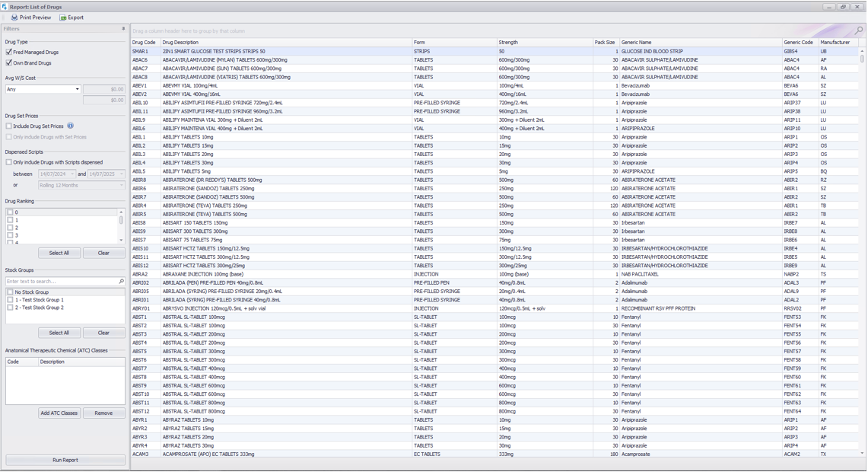Pin the Filters panel
This screenshot has width=868, height=472.
click(x=123, y=29)
